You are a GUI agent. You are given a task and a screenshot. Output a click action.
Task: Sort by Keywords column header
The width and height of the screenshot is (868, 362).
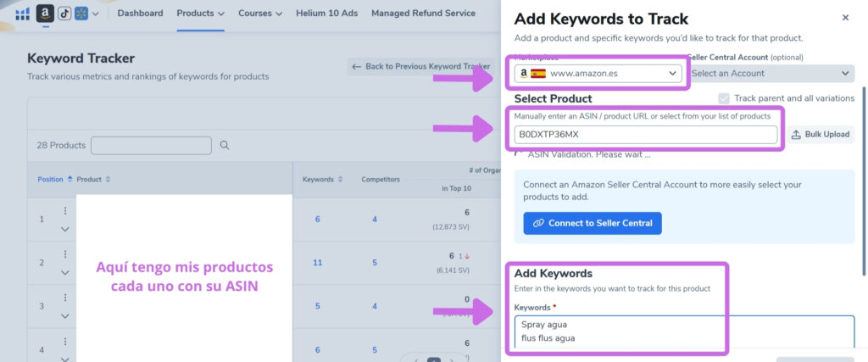click(322, 180)
